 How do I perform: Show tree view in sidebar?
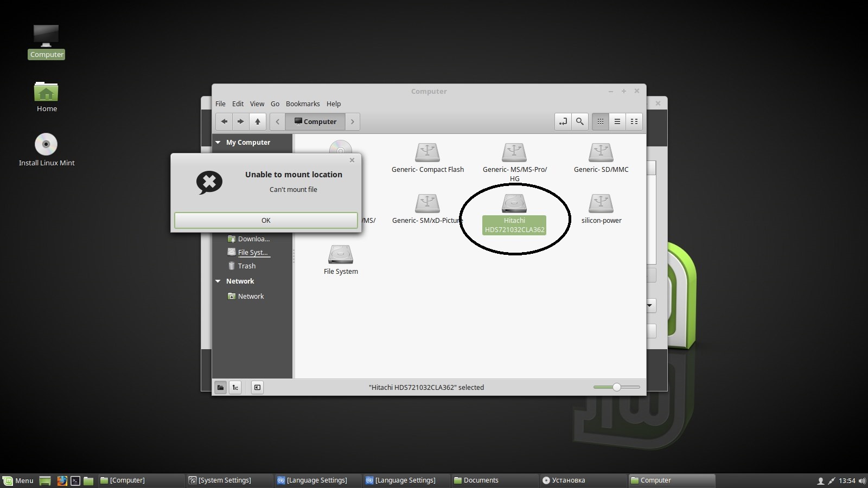(x=235, y=387)
